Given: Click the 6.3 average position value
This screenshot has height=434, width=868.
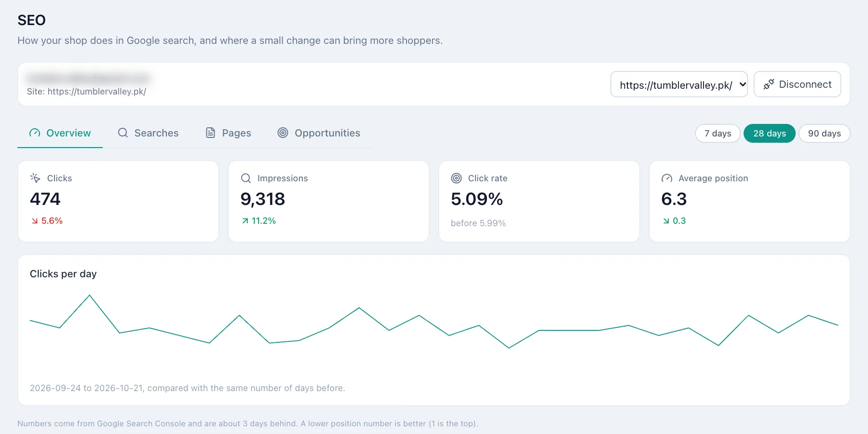Looking at the screenshot, I should tap(674, 199).
